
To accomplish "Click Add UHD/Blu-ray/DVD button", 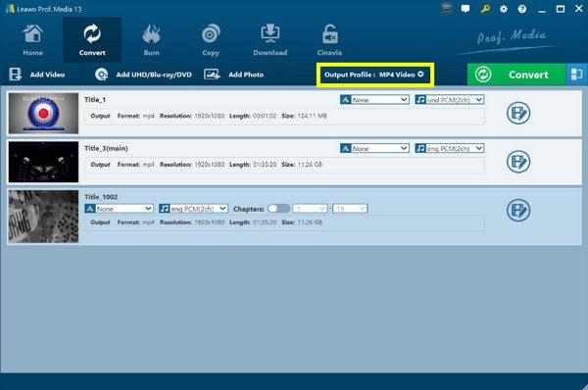I will tap(143, 74).
